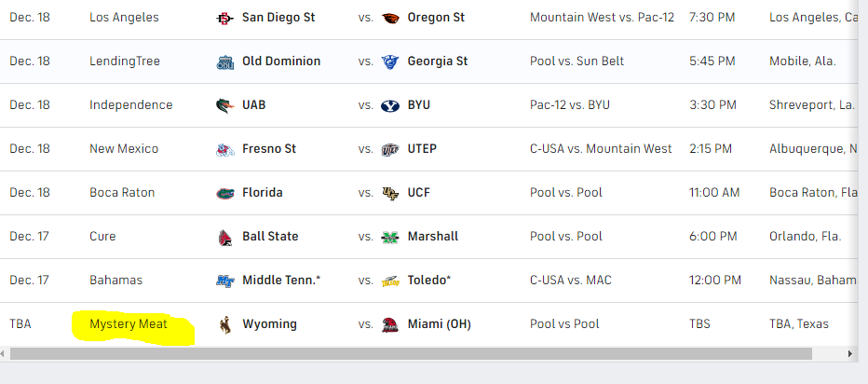
Task: Click the Toledo Rockets logo
Action: [x=390, y=281]
